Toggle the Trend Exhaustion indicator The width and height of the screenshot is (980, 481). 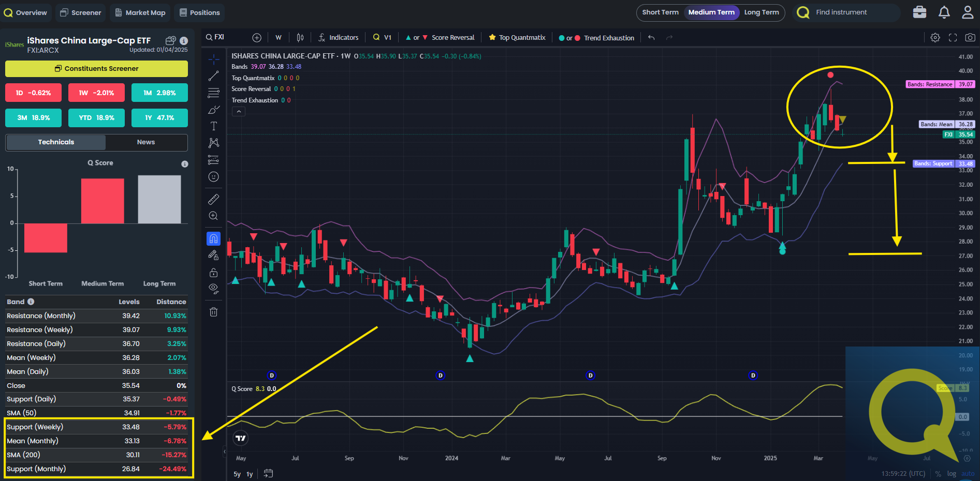[x=596, y=37]
